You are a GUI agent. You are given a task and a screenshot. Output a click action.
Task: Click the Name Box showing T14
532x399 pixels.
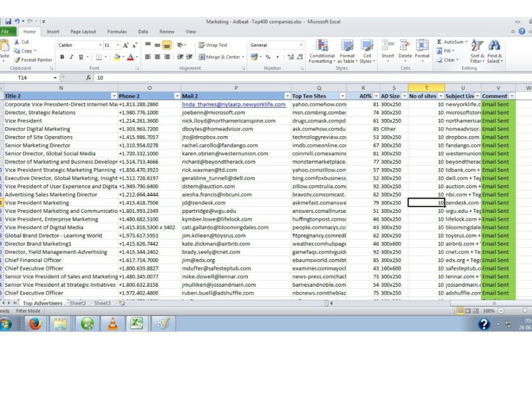tap(22, 78)
